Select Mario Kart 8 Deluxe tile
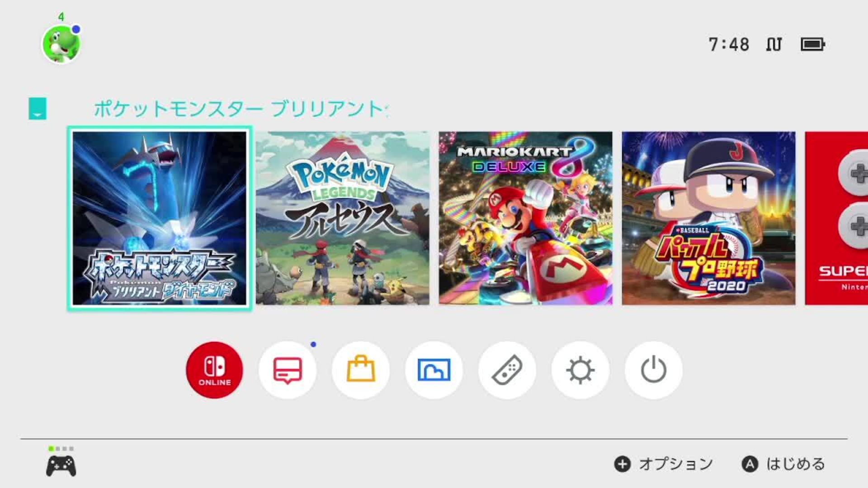The image size is (868, 488). (526, 218)
